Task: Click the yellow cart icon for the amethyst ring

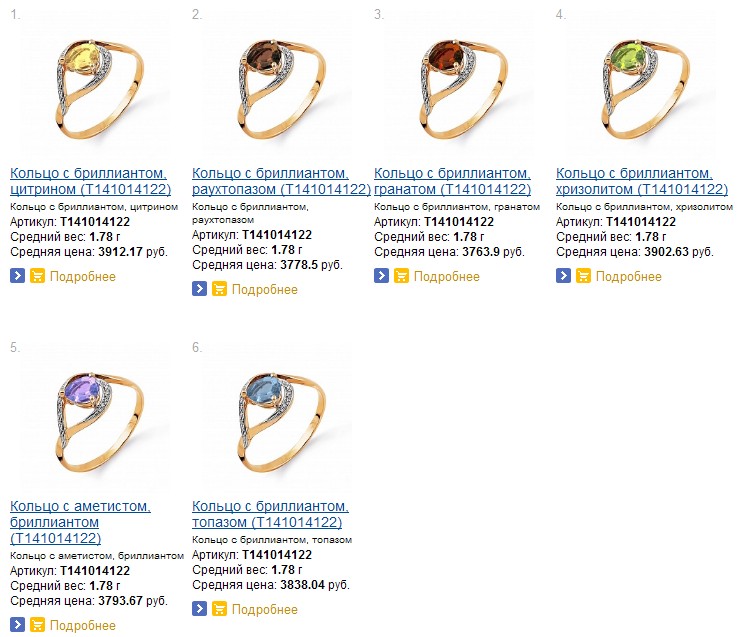Action: point(37,625)
